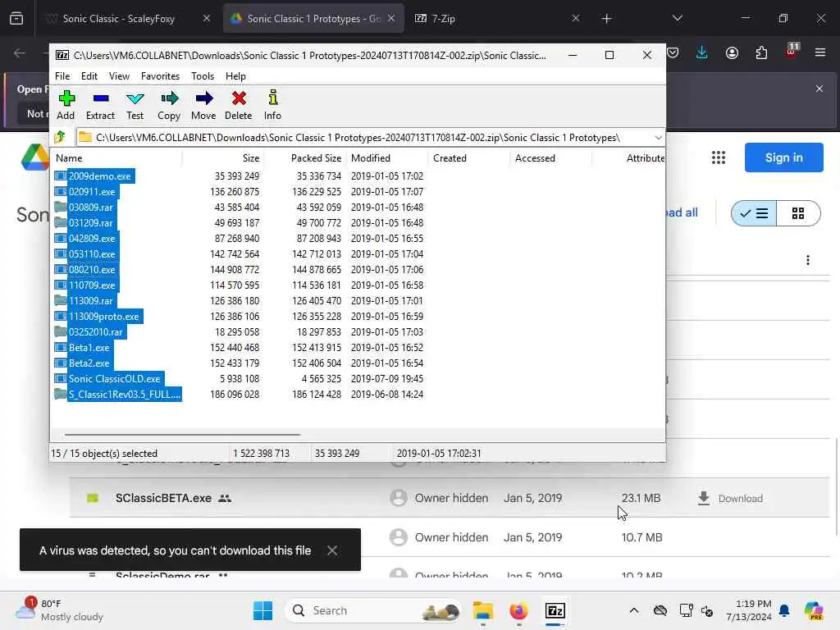The height and width of the screenshot is (630, 840).
Task: Switch Drive to grid layout
Action: pos(798,213)
